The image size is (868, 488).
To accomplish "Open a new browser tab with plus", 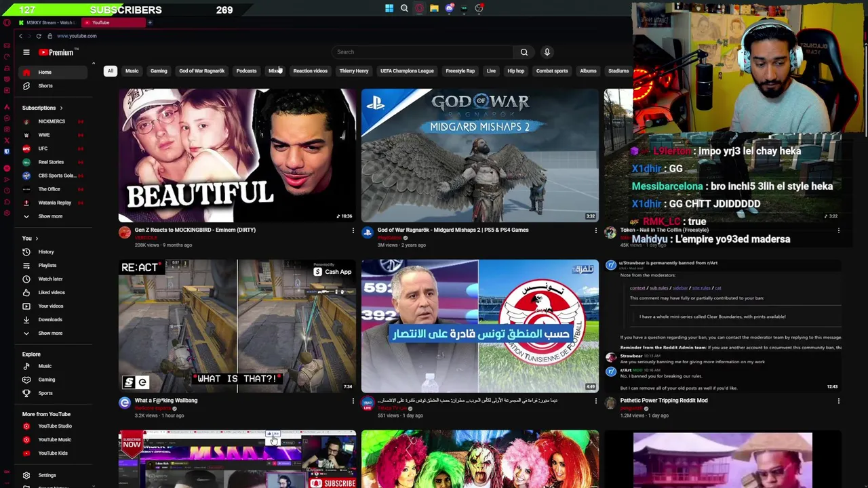I will [150, 22].
